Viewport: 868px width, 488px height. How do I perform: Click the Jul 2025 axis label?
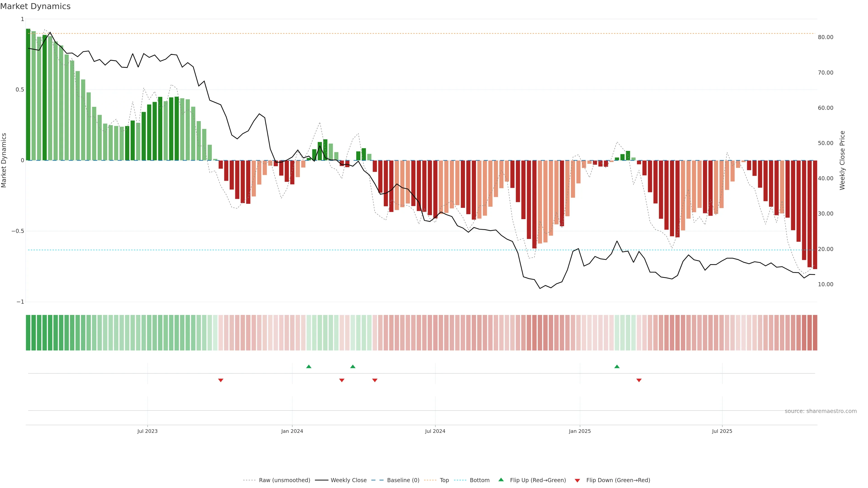[722, 431]
